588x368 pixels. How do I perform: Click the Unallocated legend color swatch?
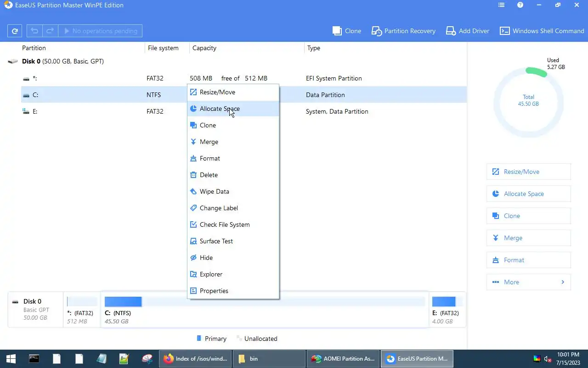coord(239,338)
